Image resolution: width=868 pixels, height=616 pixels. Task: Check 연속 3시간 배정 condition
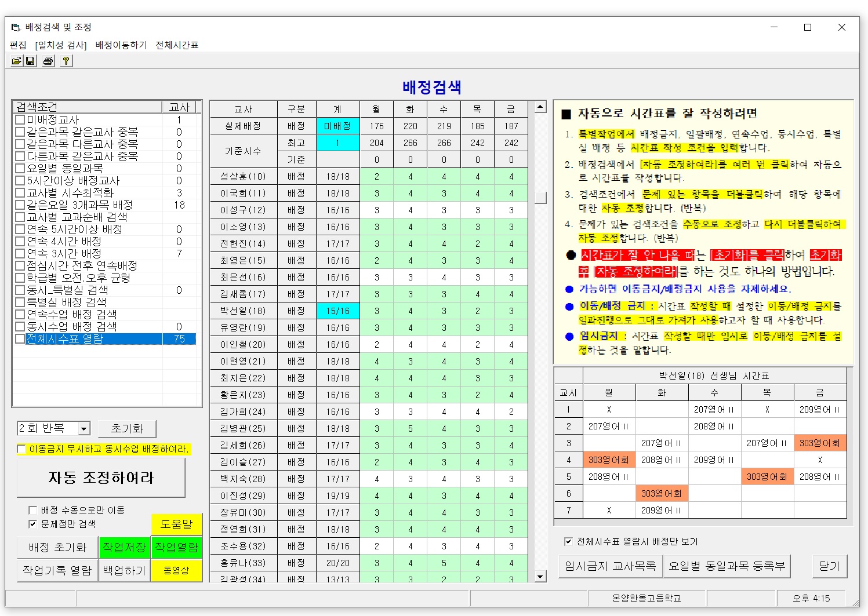(20, 254)
